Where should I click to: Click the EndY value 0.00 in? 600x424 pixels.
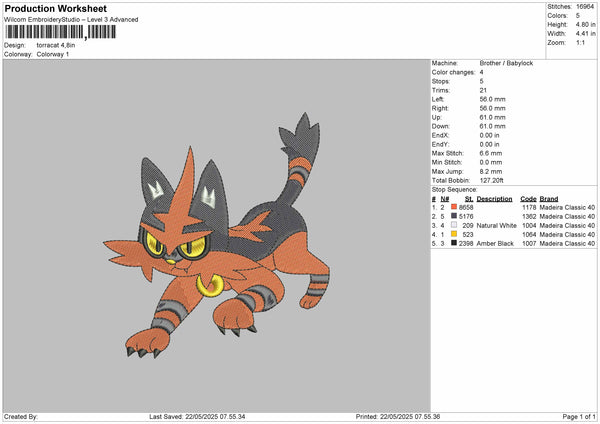489,144
